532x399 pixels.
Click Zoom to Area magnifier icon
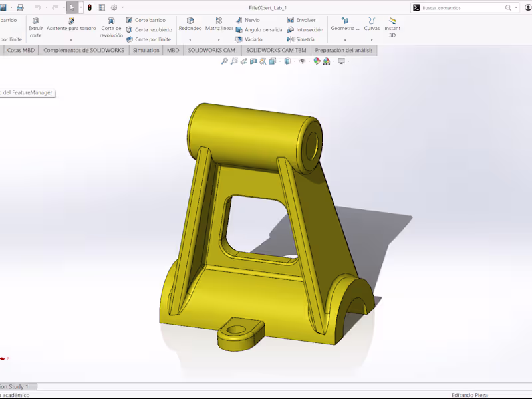[x=234, y=61]
